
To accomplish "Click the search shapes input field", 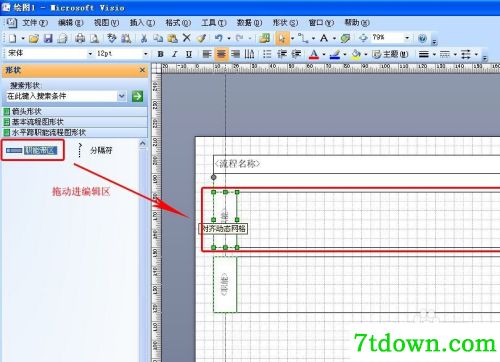I will tap(61, 96).
